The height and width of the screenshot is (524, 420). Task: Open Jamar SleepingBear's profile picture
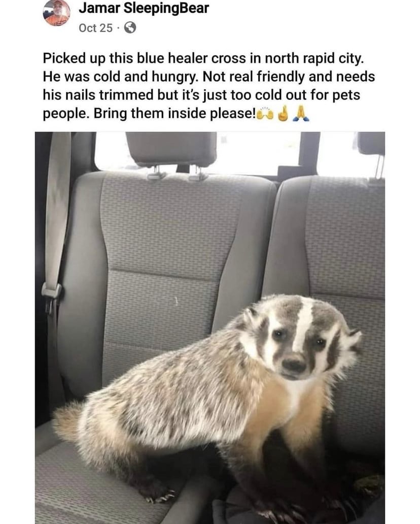pyautogui.click(x=57, y=12)
